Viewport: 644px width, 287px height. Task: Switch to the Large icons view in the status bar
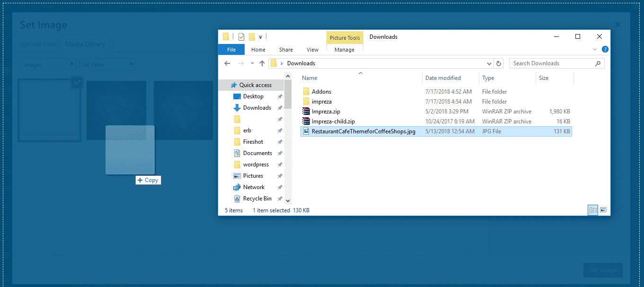(x=603, y=210)
